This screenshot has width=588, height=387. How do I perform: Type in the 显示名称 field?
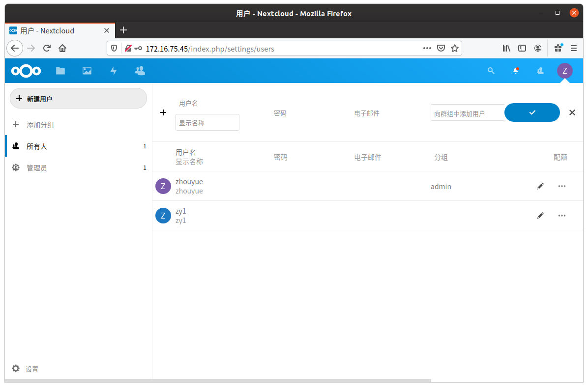(x=207, y=122)
